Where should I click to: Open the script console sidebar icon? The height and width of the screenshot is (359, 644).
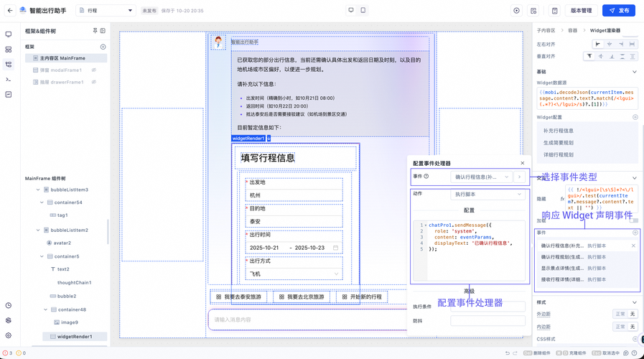click(x=9, y=79)
